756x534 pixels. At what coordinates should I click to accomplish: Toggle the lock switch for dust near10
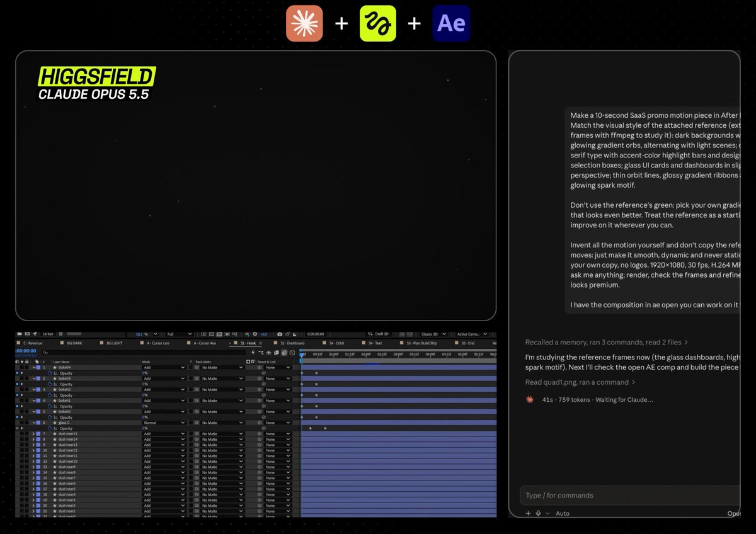point(27,461)
